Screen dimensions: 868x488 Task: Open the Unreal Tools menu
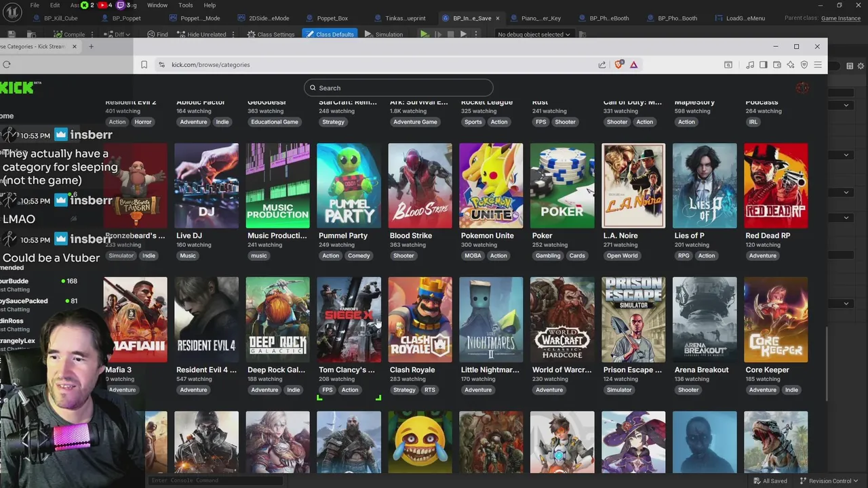(186, 5)
